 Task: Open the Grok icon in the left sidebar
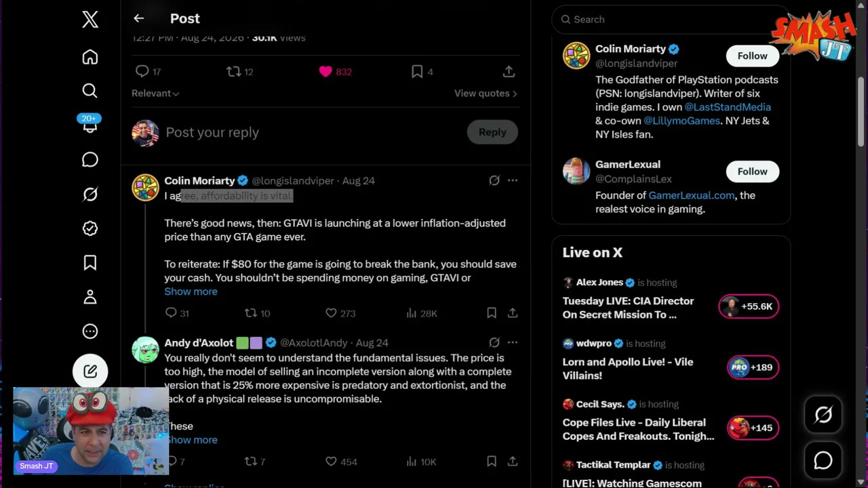(90, 195)
